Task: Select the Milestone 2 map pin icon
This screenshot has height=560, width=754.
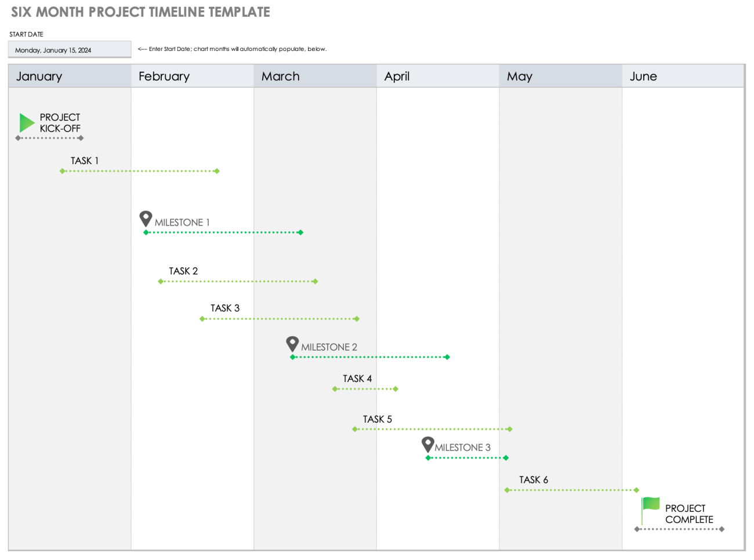Action: pyautogui.click(x=292, y=344)
